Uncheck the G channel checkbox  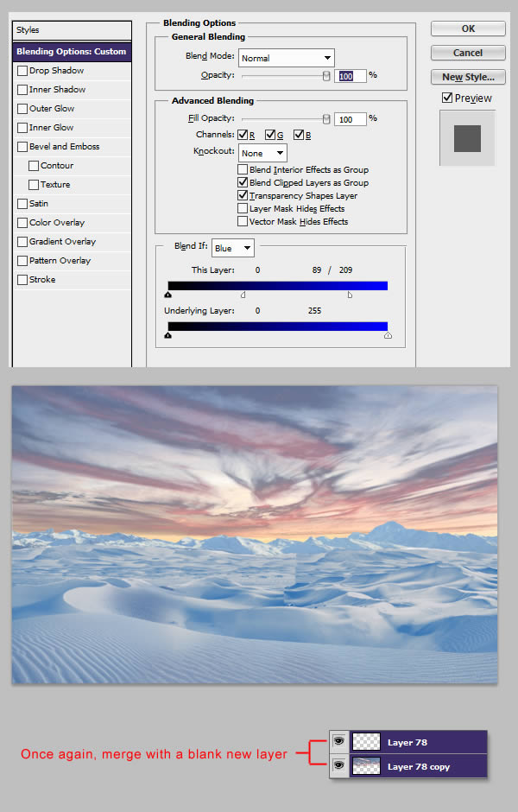pos(270,135)
